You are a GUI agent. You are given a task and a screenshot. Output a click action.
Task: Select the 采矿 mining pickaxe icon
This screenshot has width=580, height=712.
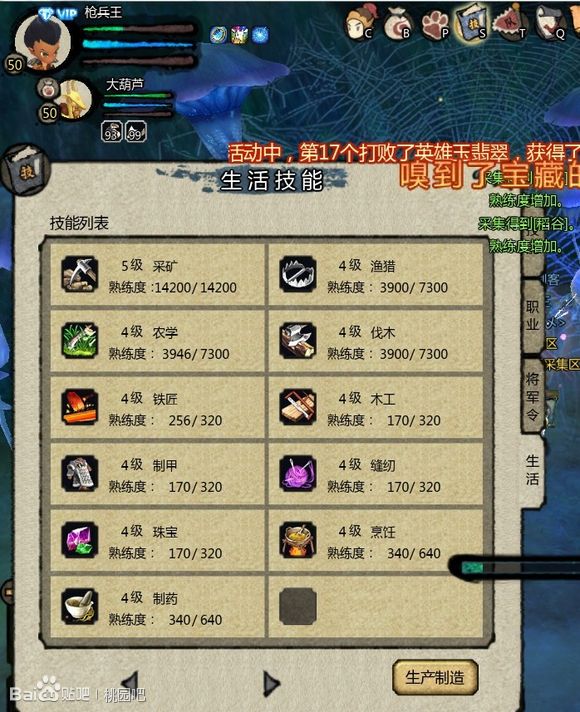pos(79,274)
